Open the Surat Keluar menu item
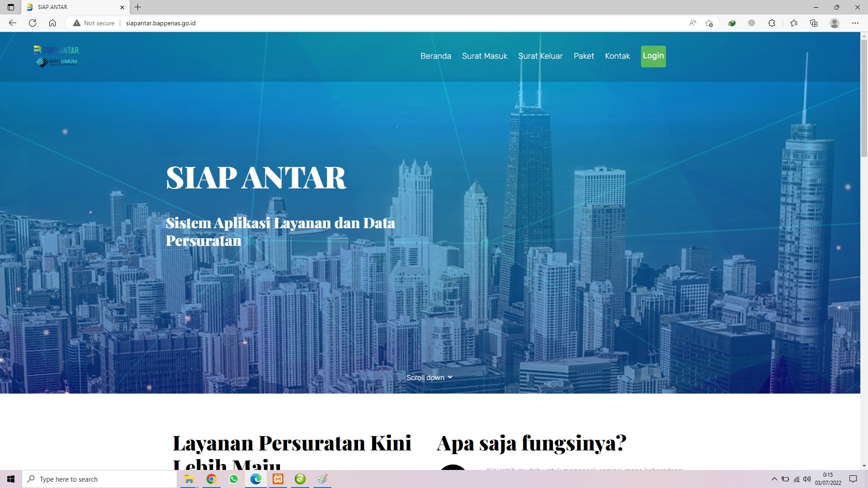 coord(540,56)
